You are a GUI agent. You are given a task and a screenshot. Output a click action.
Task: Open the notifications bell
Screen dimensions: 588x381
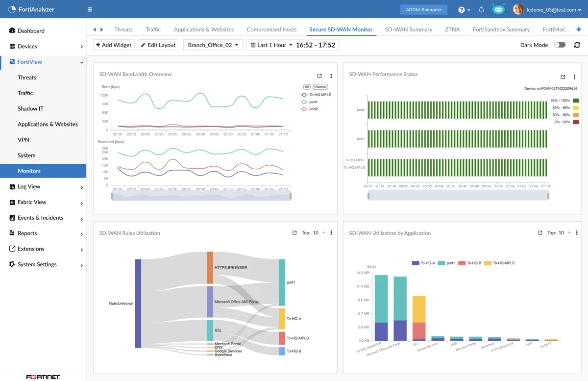[x=482, y=9]
